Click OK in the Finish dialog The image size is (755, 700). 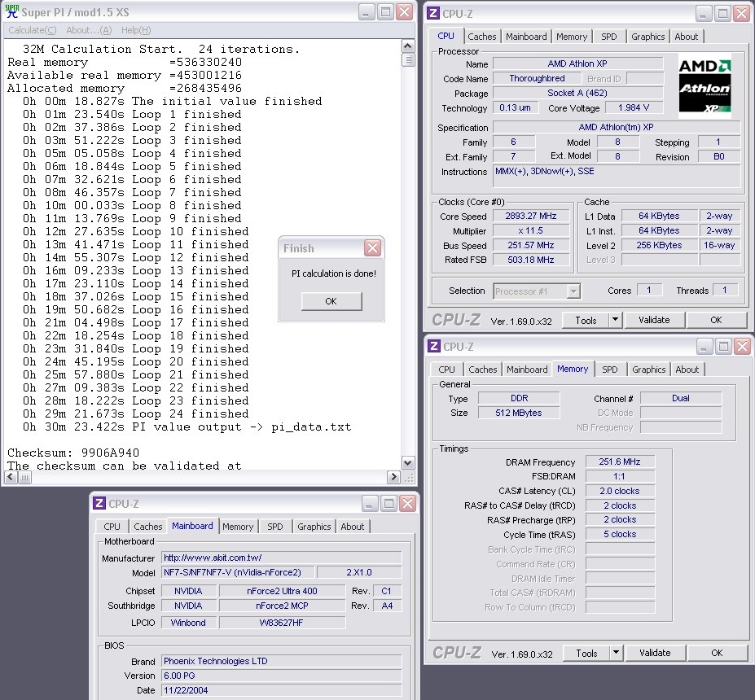tap(331, 301)
